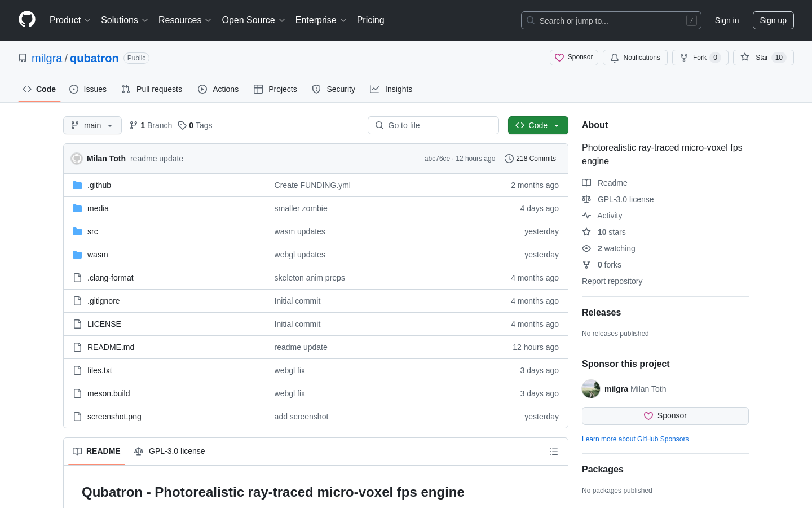Click the .clang-format file icon
The image size is (812, 508).
77,278
